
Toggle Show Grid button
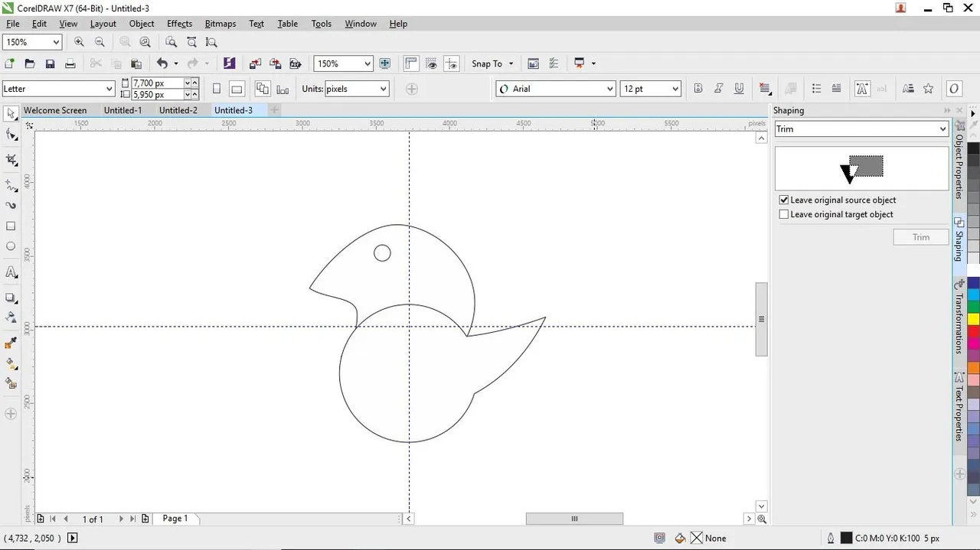pos(432,63)
